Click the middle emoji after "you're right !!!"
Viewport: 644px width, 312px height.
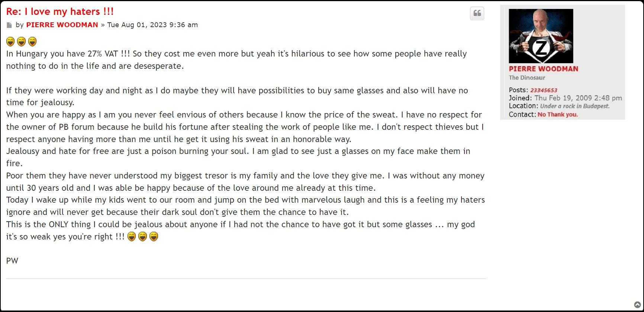tap(143, 237)
